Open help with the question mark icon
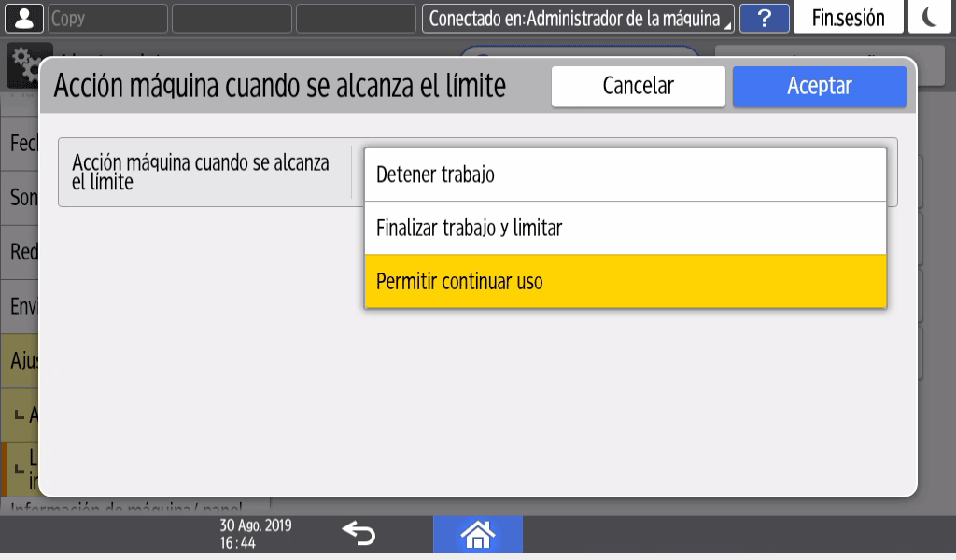 (x=765, y=18)
